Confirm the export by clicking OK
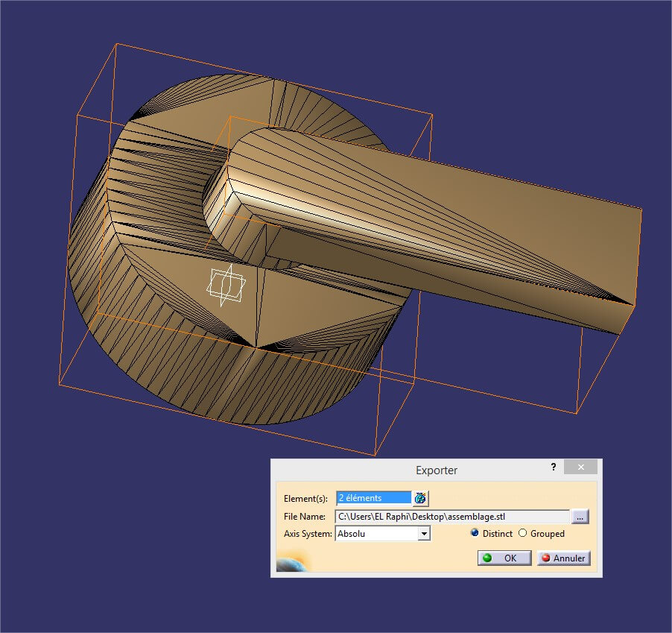This screenshot has height=633, width=672. click(x=504, y=558)
